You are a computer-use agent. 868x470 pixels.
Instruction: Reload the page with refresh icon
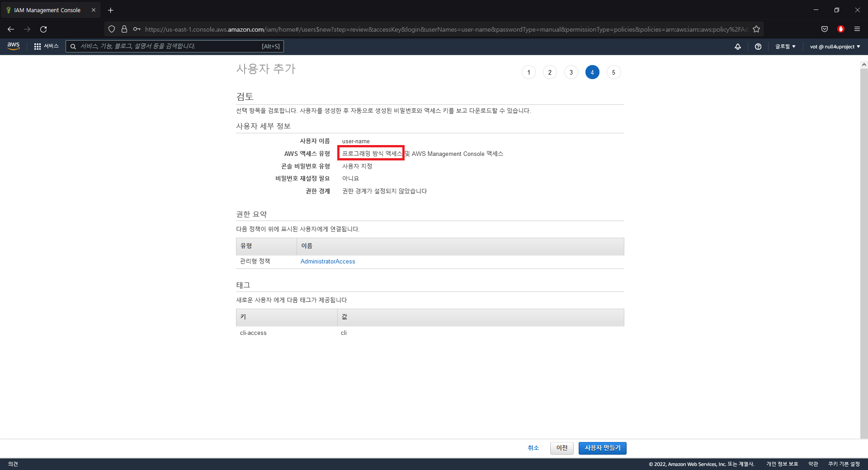tap(43, 29)
